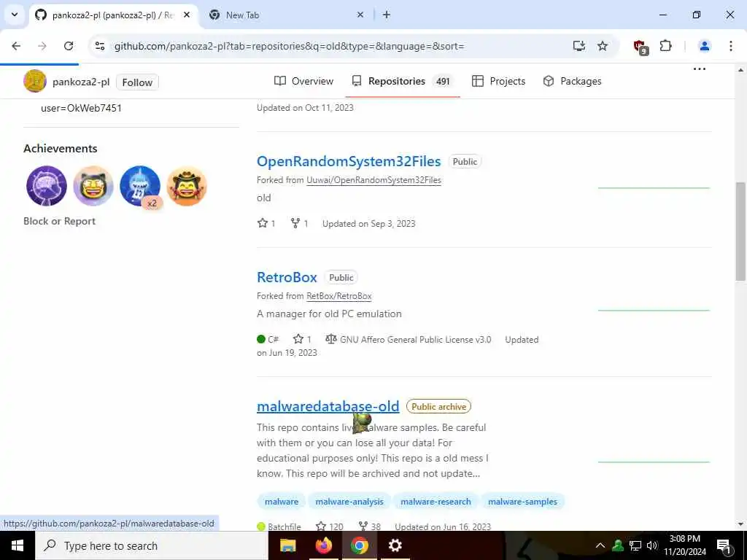
Task: Open the notifications center icon
Action: 724,545
